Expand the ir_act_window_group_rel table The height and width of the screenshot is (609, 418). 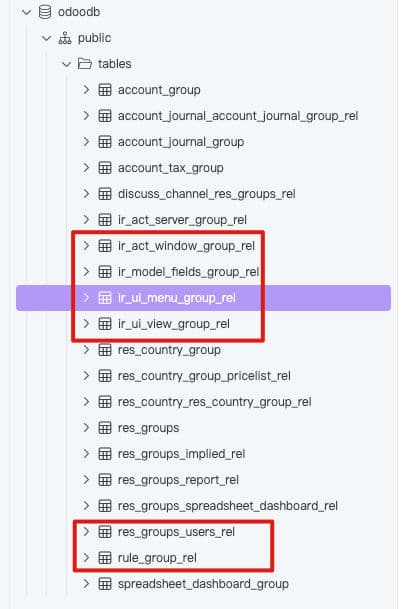(x=86, y=246)
